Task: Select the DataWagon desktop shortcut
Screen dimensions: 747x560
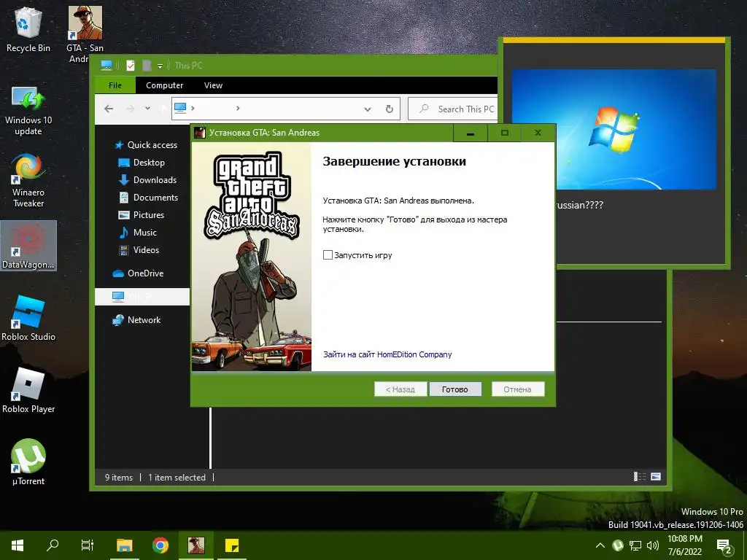Action: [x=28, y=246]
